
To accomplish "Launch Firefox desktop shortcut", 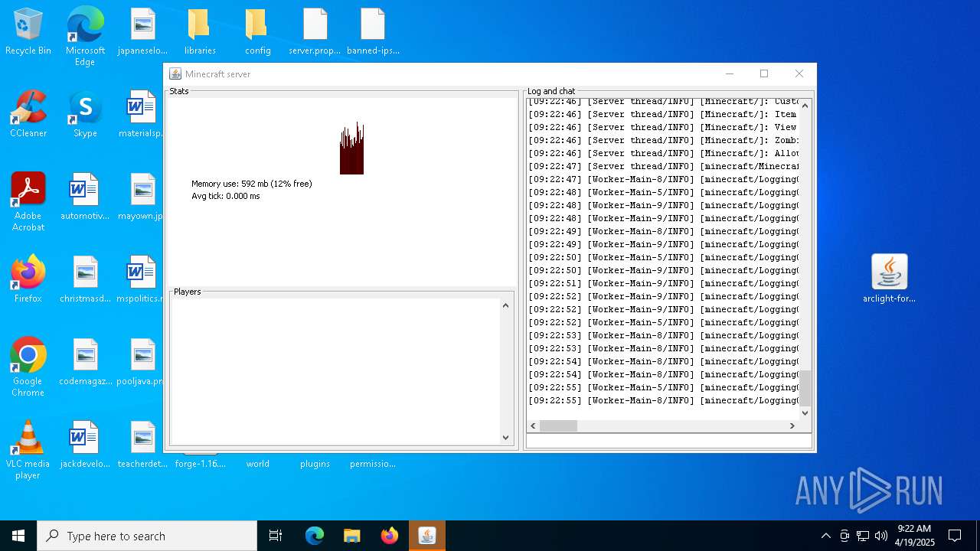I will click(28, 279).
